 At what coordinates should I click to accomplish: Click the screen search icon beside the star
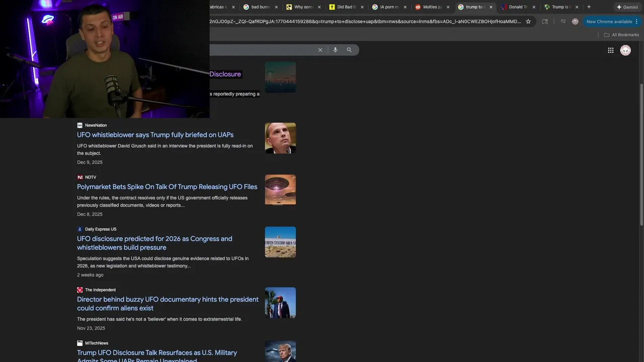point(545,22)
